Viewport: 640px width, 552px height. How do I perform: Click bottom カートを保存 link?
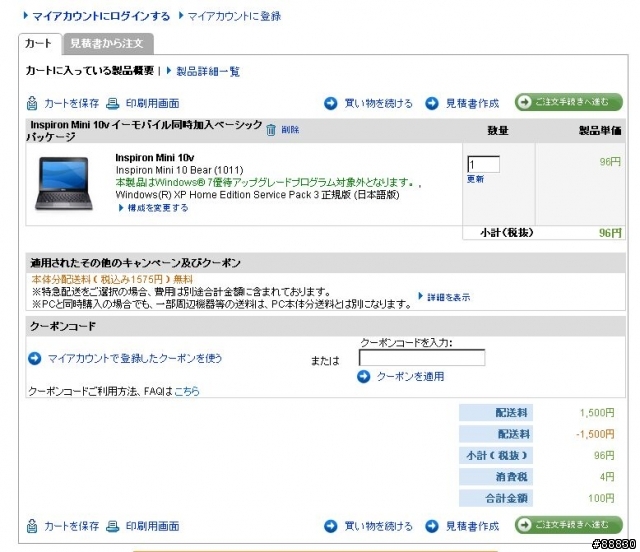tap(71, 526)
